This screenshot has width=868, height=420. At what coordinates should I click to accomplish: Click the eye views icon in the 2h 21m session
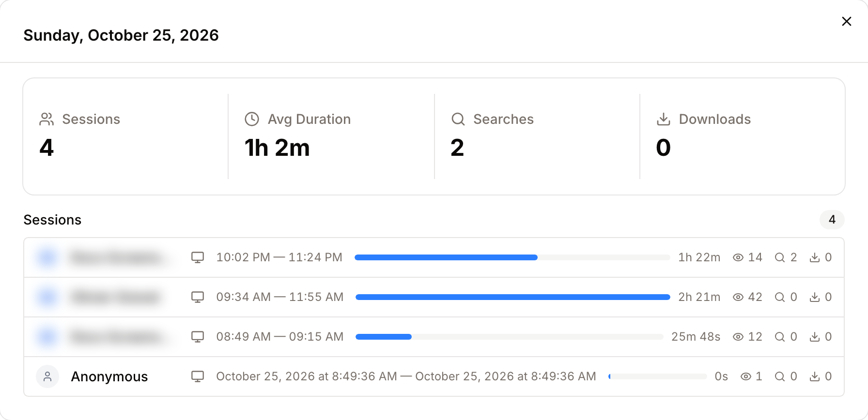738,297
